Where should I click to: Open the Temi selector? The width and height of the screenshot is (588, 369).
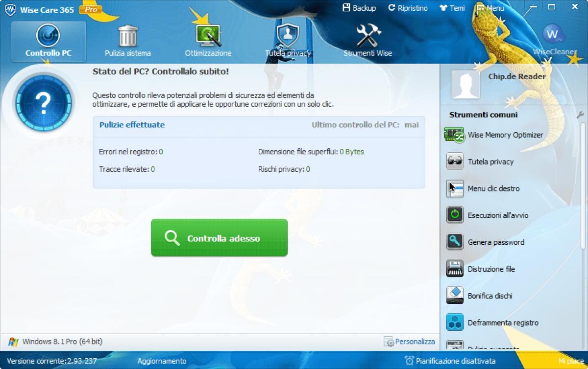(x=452, y=8)
